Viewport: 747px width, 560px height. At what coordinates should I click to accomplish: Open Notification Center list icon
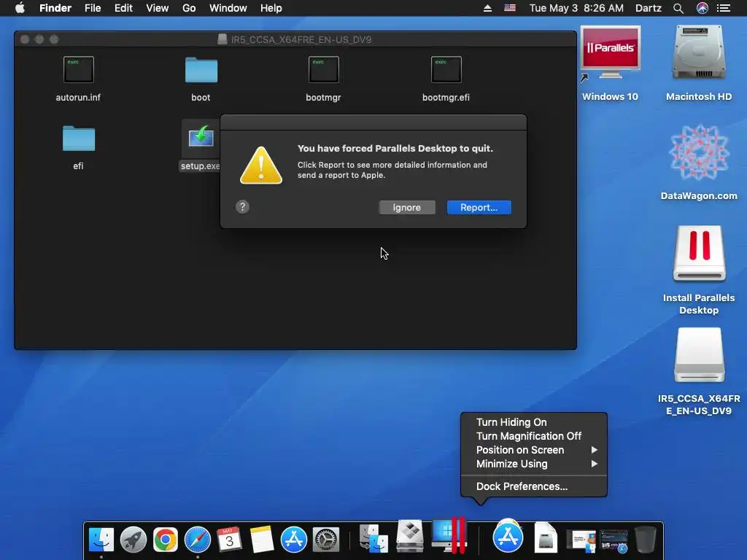pos(724,8)
